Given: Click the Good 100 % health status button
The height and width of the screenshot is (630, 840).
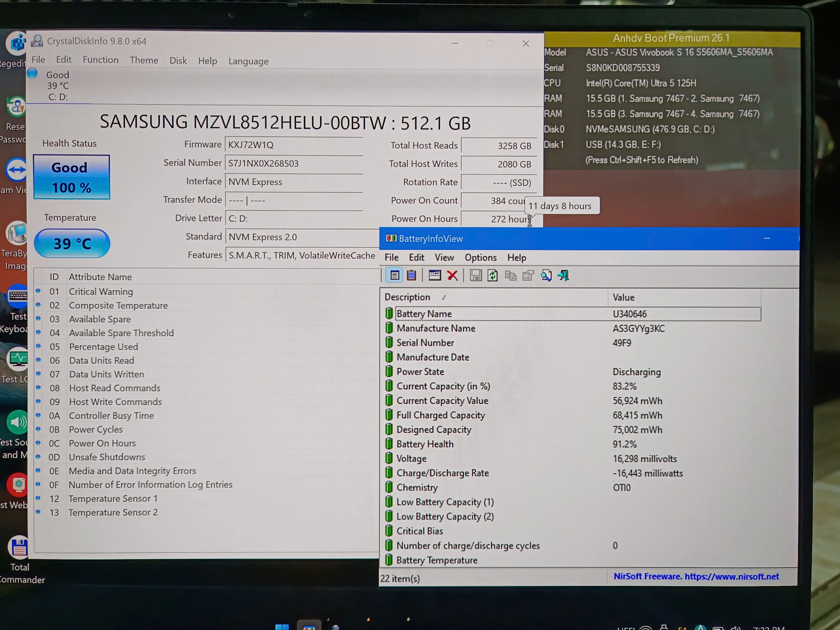Looking at the screenshot, I should (72, 177).
